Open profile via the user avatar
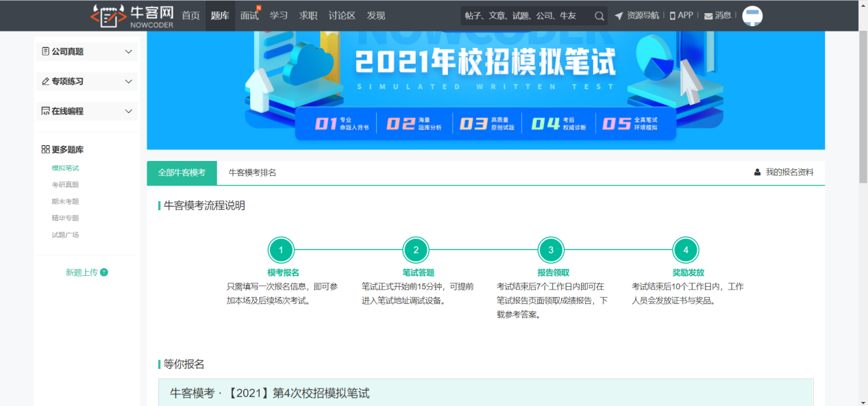 coord(752,16)
